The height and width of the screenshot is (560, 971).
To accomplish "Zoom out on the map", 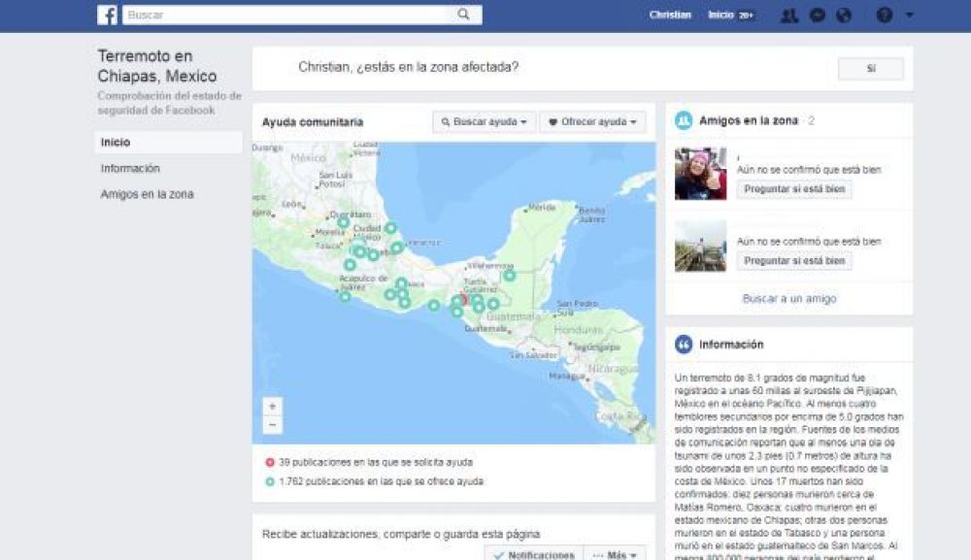I will [273, 425].
